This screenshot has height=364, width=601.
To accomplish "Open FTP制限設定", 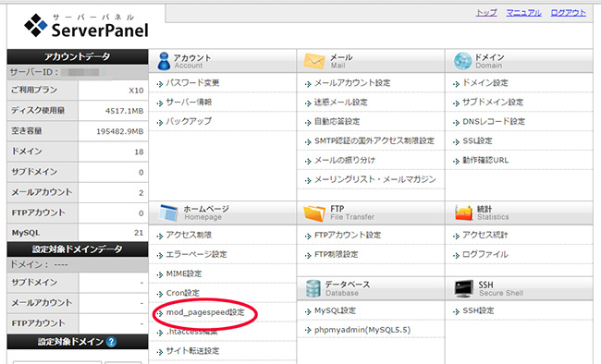I will [337, 254].
